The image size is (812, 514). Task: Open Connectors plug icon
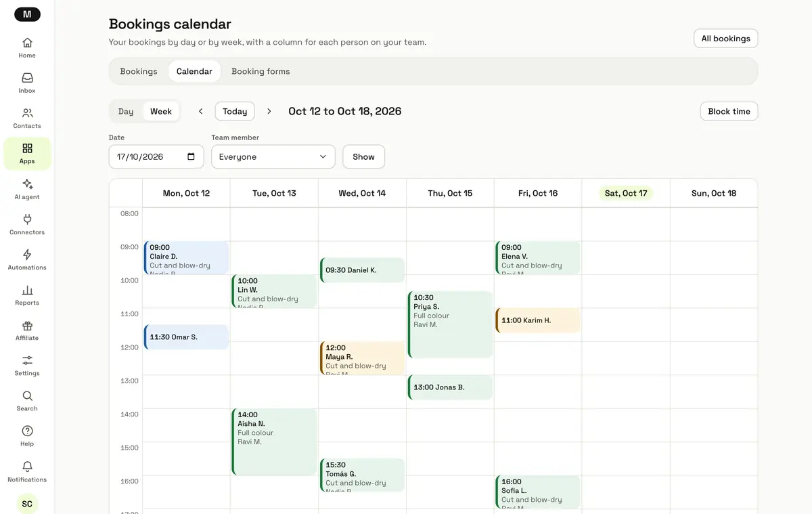pyautogui.click(x=27, y=219)
